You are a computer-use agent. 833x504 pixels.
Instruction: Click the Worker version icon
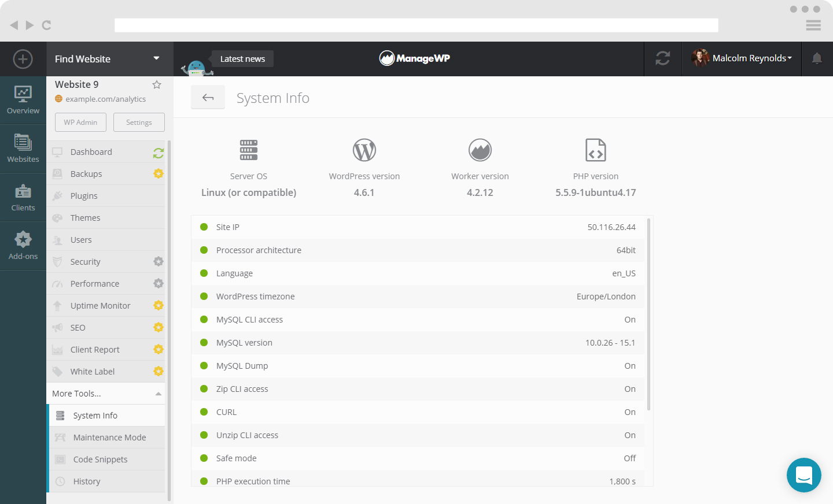[480, 150]
